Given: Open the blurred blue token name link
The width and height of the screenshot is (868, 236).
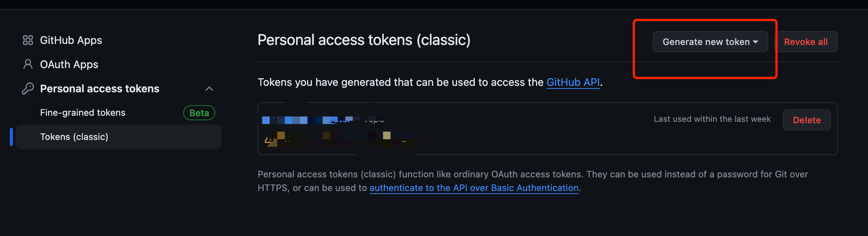Looking at the screenshot, I should coord(307,120).
